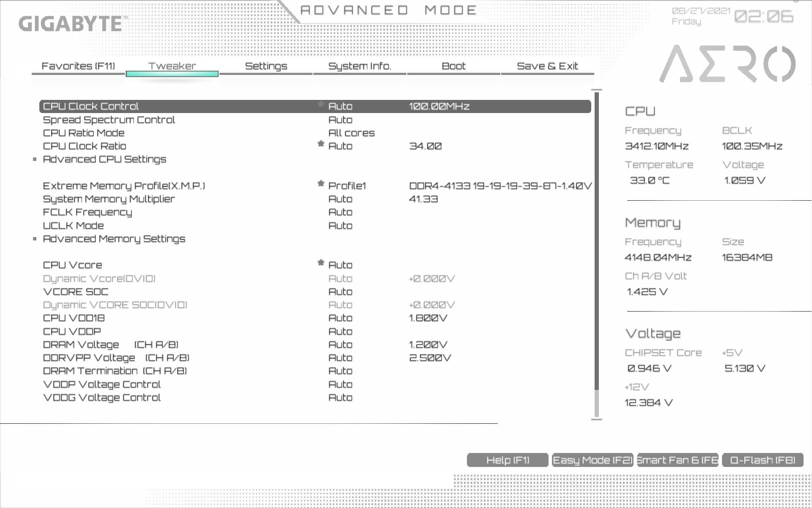Launch Smart Fan 6 button
This screenshot has height=508, width=812.
[678, 460]
